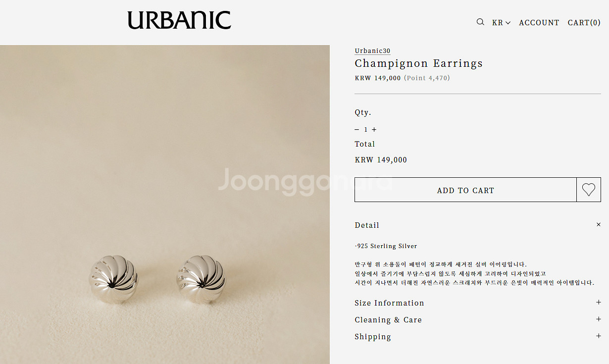Expand Cleaning & Care with the plus icon
The image size is (609, 364).
pos(599,319)
